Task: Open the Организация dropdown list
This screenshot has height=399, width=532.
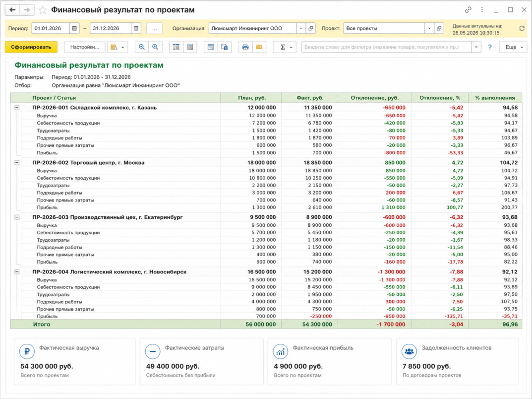Action: coord(300,28)
